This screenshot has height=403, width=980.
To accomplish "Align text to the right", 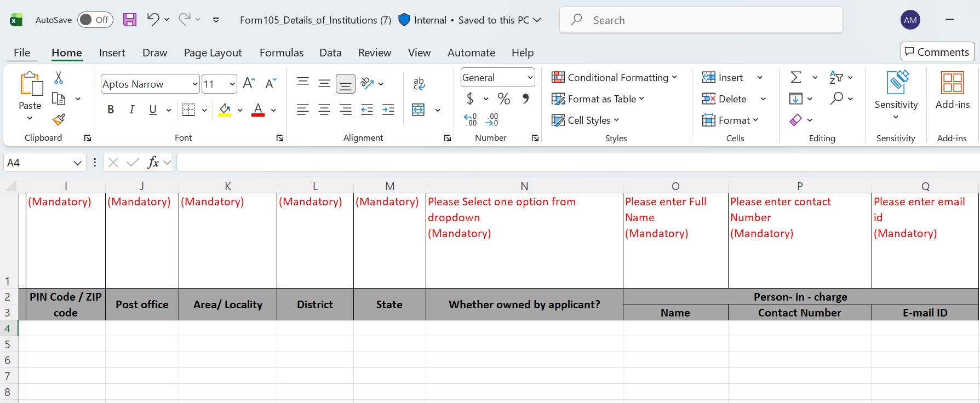I will [x=346, y=110].
